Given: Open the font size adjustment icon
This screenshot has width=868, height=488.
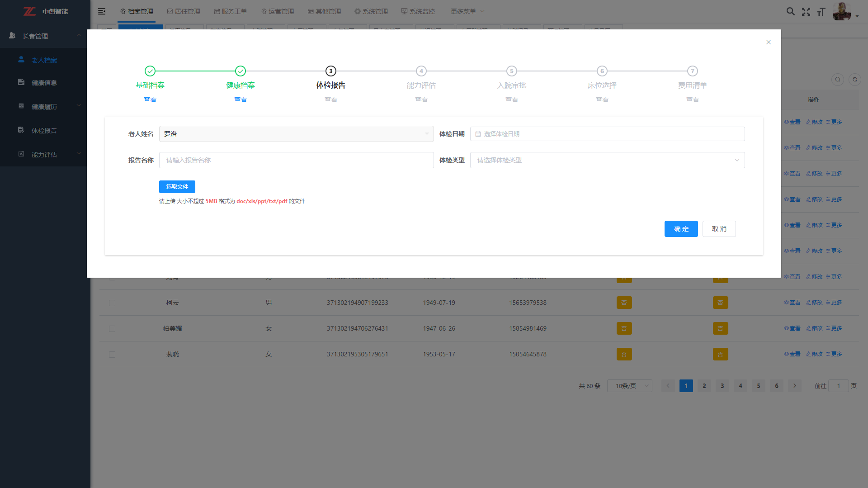Looking at the screenshot, I should tap(821, 12).
